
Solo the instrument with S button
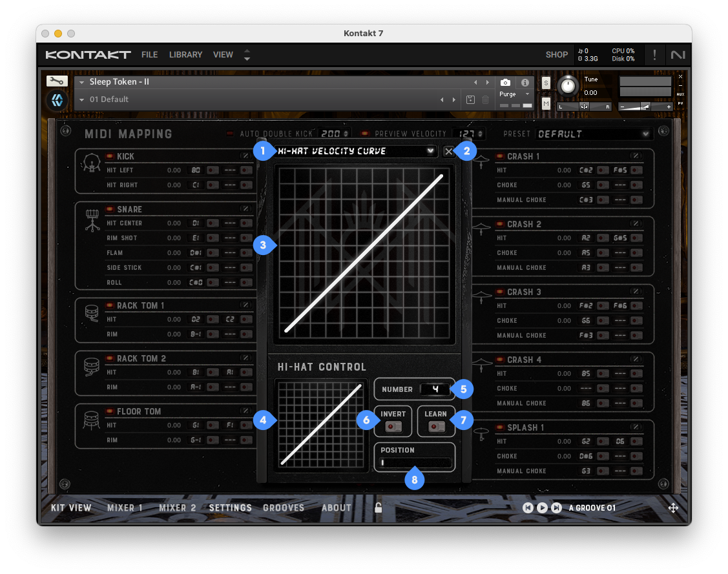(546, 83)
